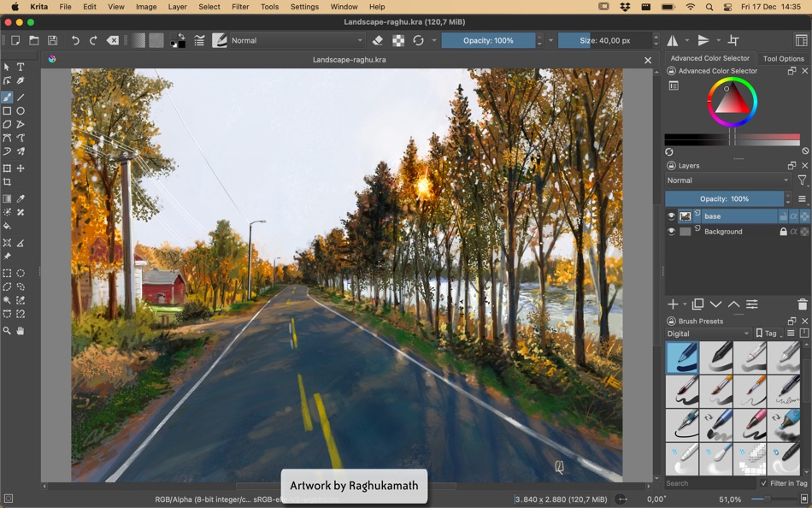This screenshot has height=508, width=812.
Task: Add a new layer with plus button
Action: click(x=673, y=304)
